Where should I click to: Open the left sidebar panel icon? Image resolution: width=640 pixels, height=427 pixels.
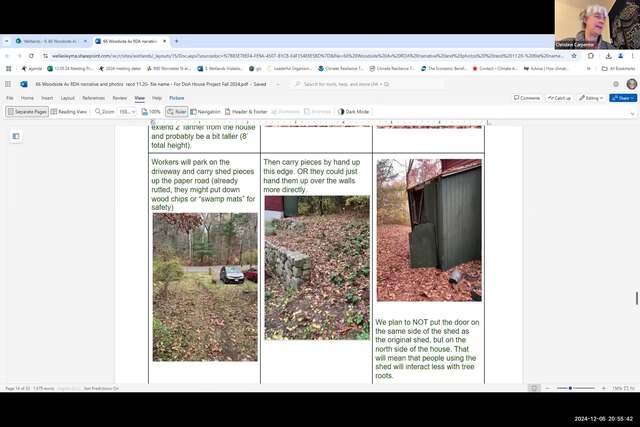[x=16, y=135]
